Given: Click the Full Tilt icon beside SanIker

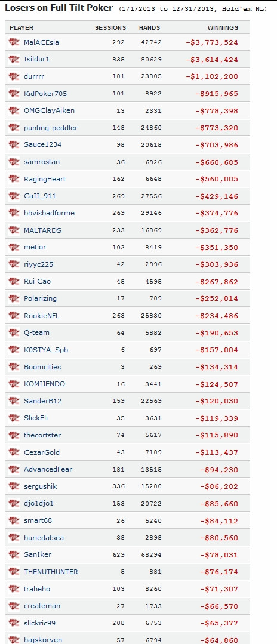Looking at the screenshot, I should point(14,554).
